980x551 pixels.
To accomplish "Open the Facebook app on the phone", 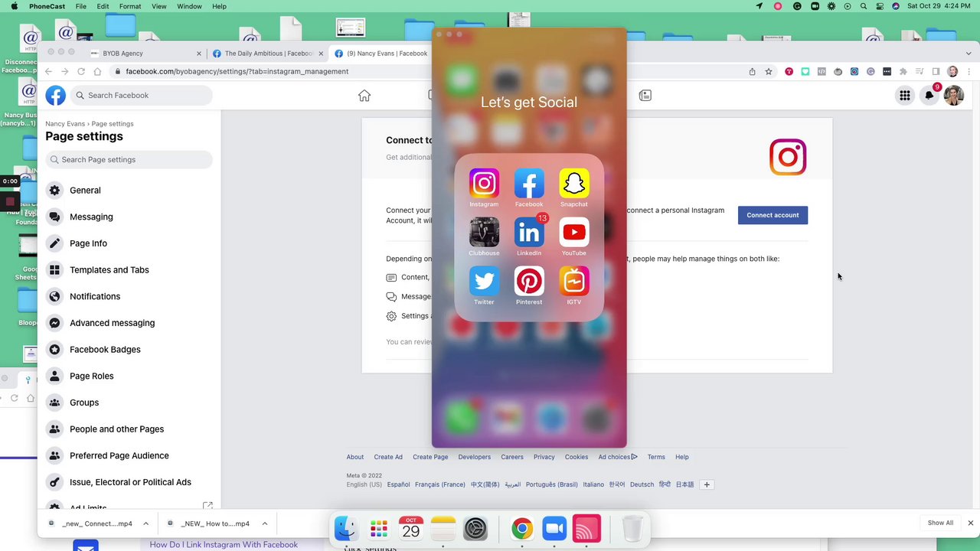I will pos(529,184).
